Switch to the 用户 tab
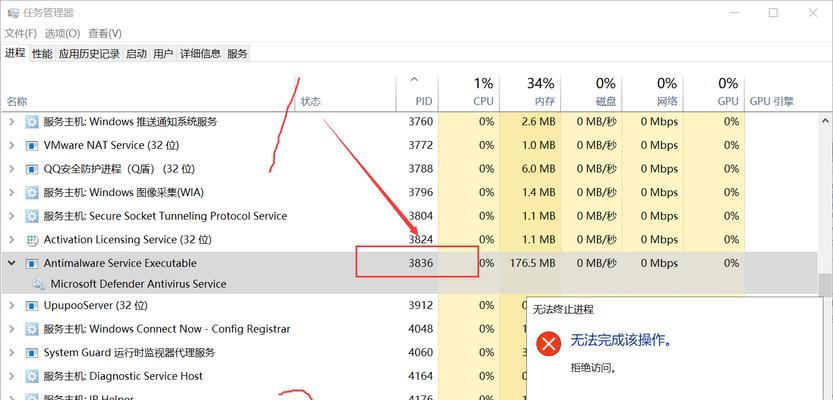Screen dimensions: 833x400 (x=163, y=54)
